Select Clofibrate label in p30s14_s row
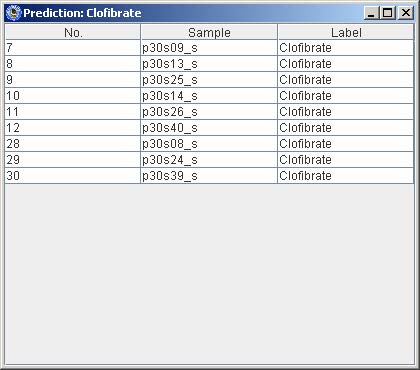 (346, 96)
